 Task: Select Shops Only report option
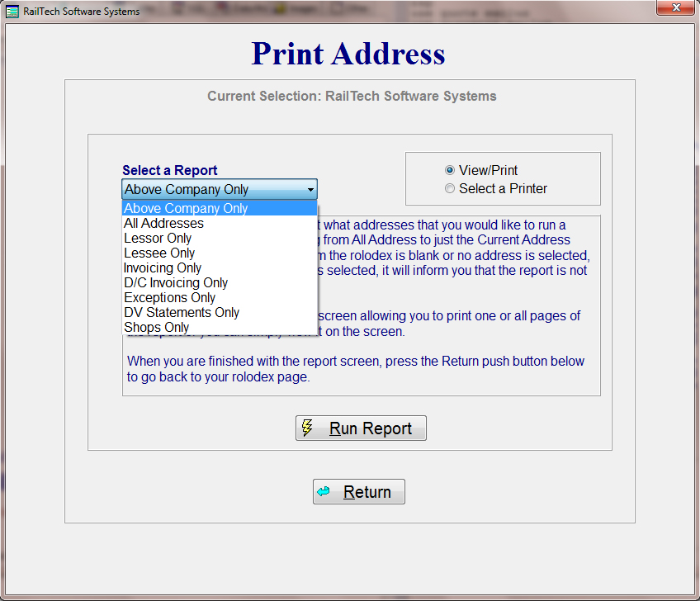pyautogui.click(x=156, y=327)
